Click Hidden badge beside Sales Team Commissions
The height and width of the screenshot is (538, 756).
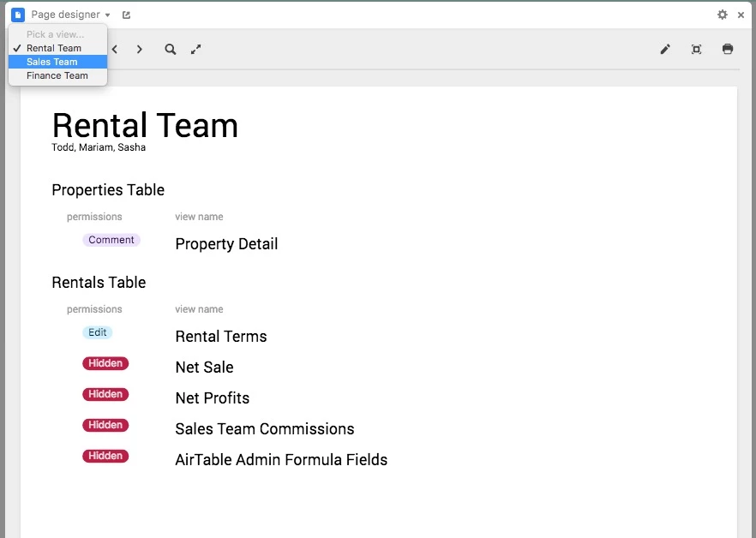pos(105,425)
